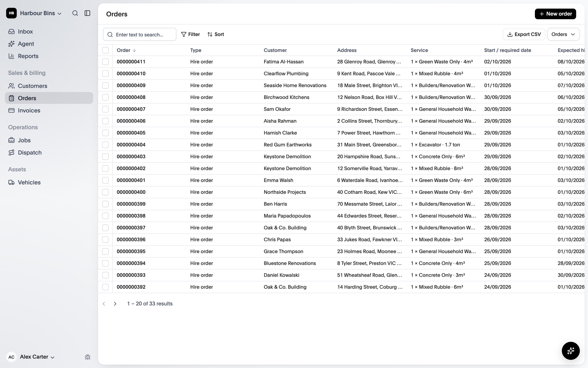The image size is (588, 368).
Task: Tick checkbox for order 0000000404
Action: pos(105,145)
